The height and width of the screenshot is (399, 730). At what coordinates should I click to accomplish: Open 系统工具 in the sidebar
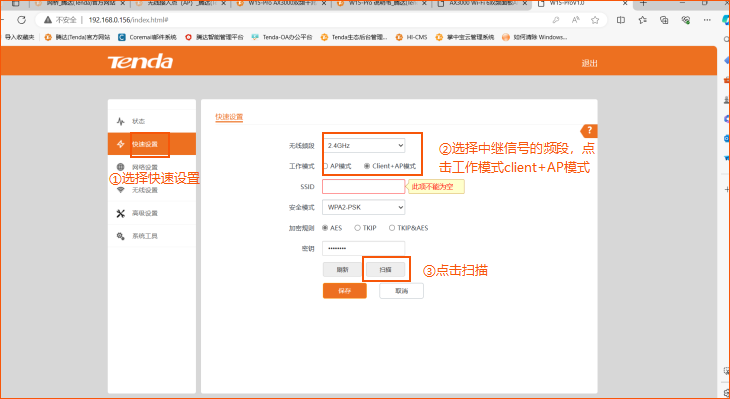pos(152,236)
